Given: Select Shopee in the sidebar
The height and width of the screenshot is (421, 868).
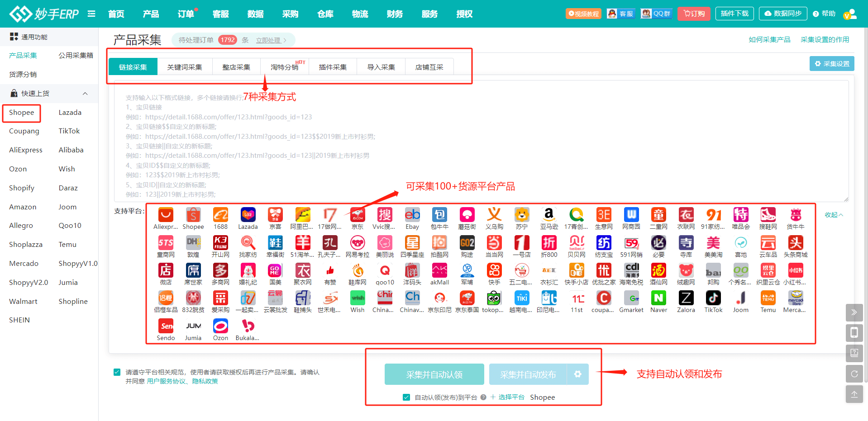Looking at the screenshot, I should [22, 113].
